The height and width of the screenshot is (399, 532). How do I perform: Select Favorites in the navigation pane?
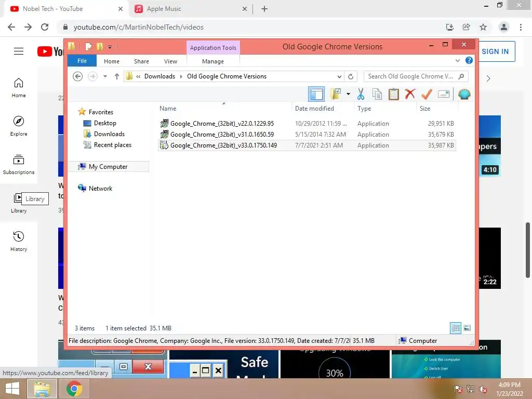101,112
